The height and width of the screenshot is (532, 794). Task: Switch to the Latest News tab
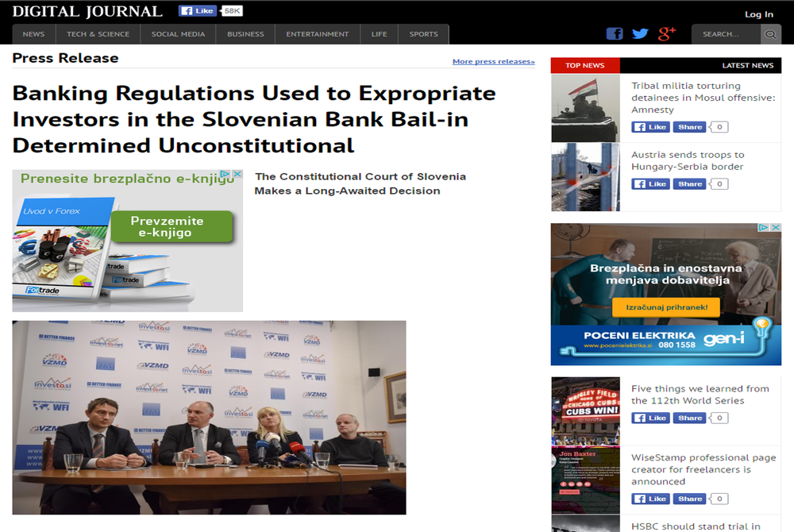[x=747, y=65]
